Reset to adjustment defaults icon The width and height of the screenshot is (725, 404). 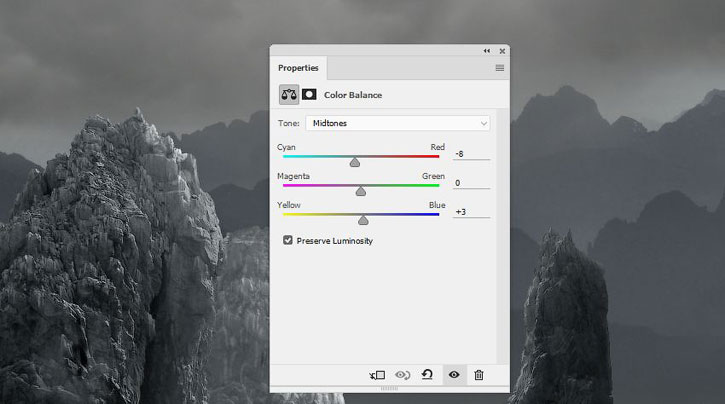(x=428, y=374)
